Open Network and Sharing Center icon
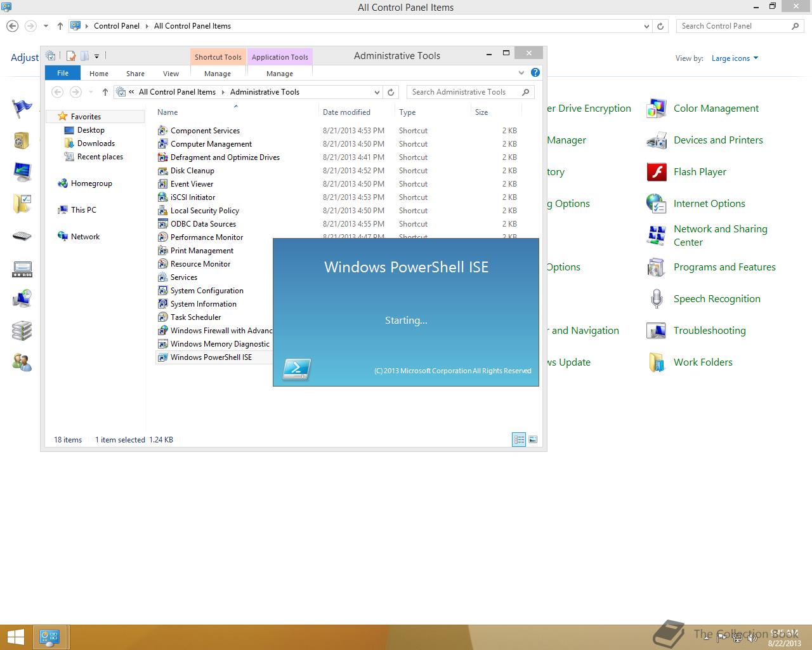This screenshot has width=812, height=650. pos(656,235)
